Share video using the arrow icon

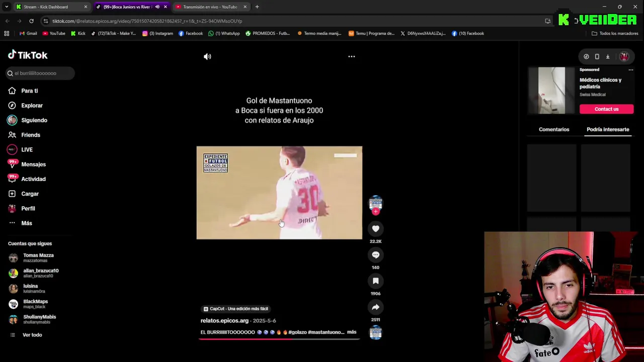(x=376, y=307)
